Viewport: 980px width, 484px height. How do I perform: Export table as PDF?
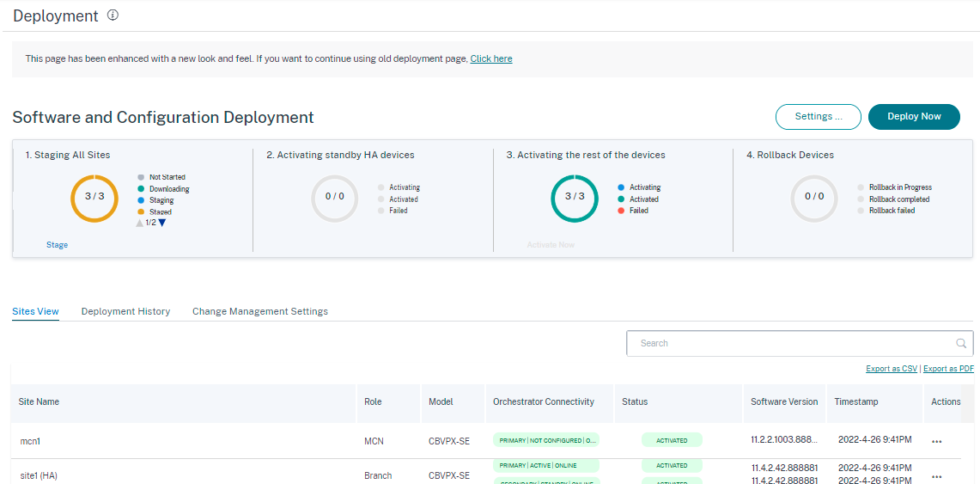coord(948,369)
